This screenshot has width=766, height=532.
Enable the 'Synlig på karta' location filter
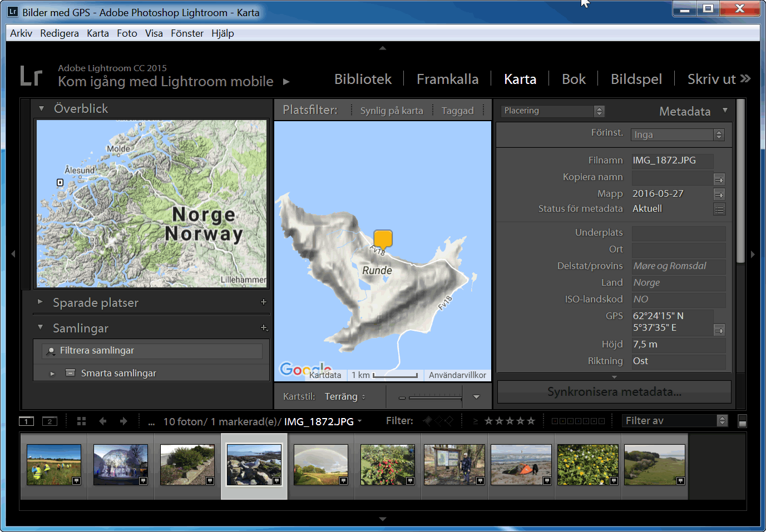[392, 111]
